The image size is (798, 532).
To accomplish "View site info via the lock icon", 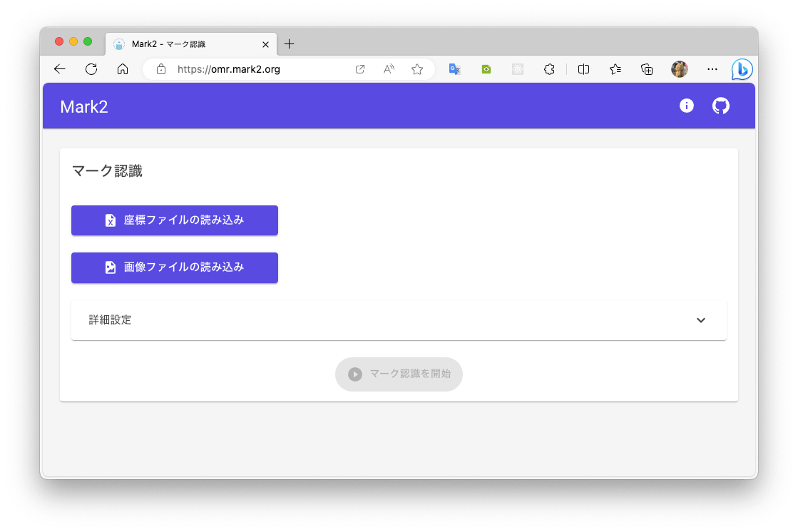I will click(x=161, y=69).
